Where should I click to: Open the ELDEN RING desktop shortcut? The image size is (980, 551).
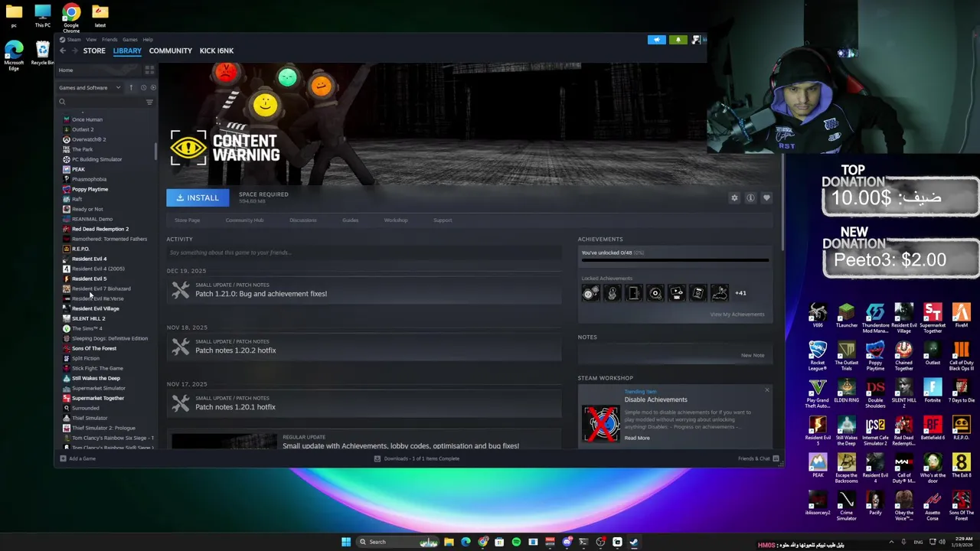click(x=846, y=391)
